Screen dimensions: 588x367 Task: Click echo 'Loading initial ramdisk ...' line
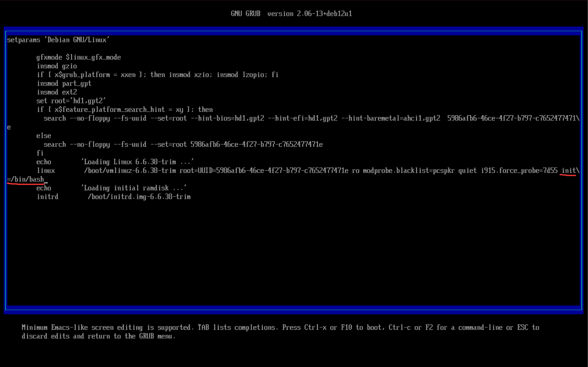112,188
